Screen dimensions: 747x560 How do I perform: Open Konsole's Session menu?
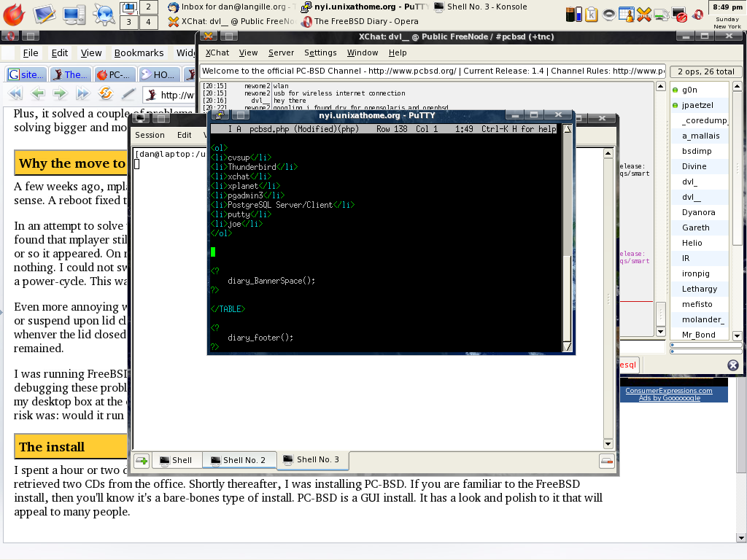(x=150, y=135)
